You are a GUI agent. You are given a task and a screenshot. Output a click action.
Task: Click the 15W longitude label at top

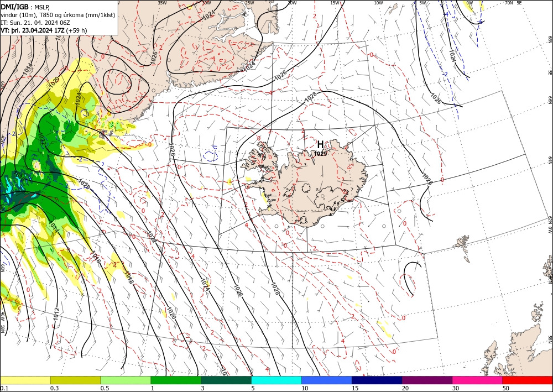pyautogui.click(x=335, y=3)
